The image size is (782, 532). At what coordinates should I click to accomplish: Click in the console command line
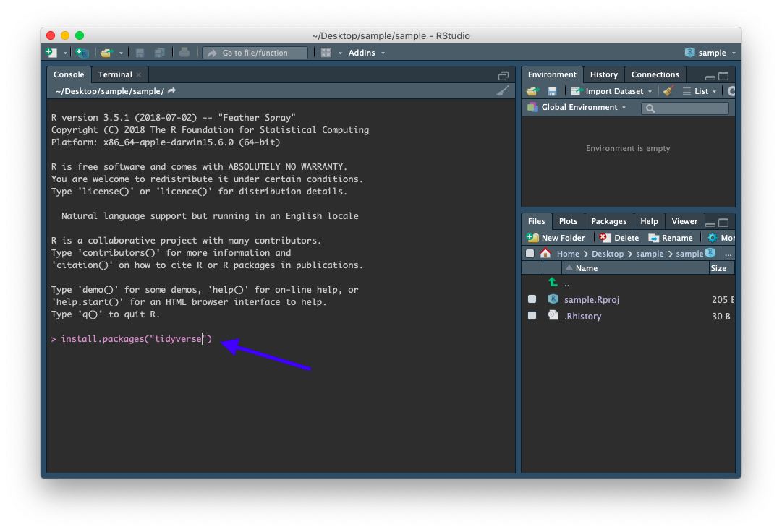pyautogui.click(x=282, y=339)
